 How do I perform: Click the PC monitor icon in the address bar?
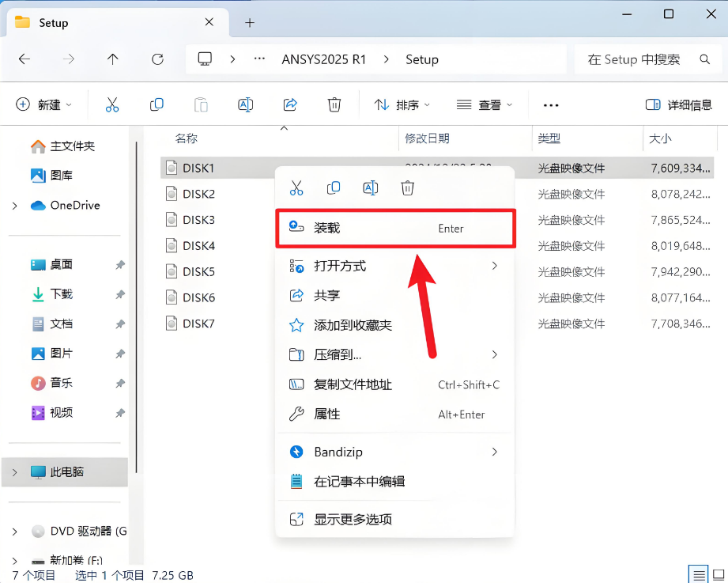[205, 59]
